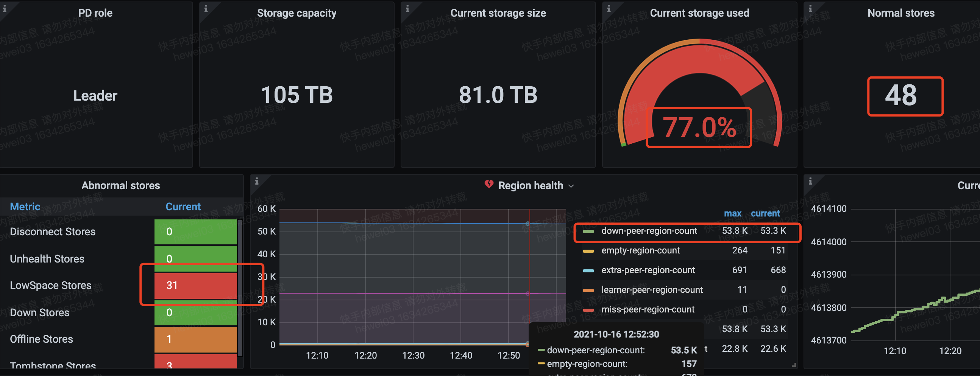Click the extra-peer-region-count color swatch
980x376 pixels.
point(588,271)
